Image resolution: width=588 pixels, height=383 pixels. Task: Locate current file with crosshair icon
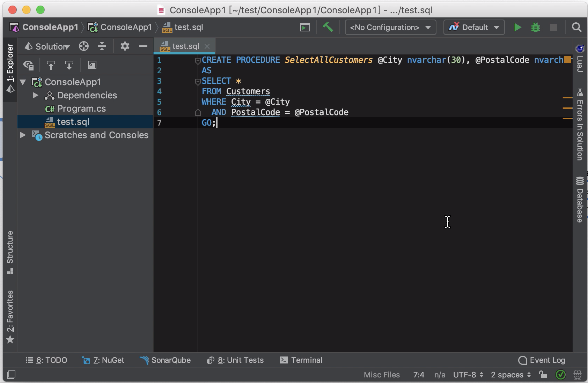coord(84,46)
